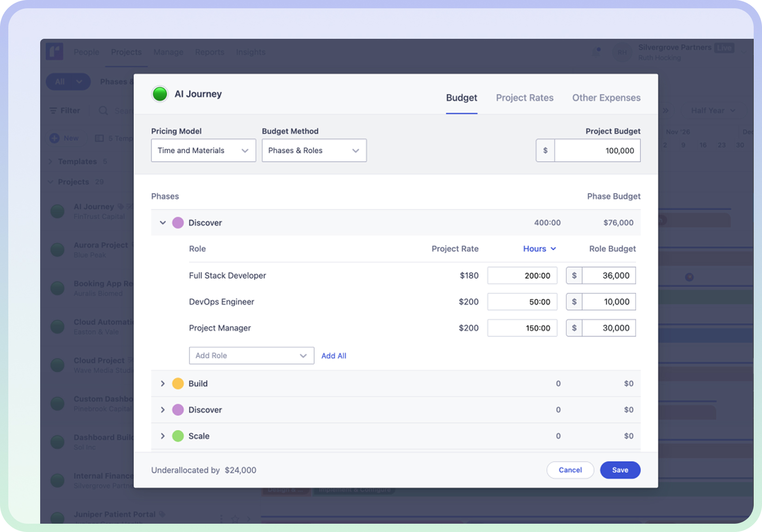The image size is (762, 532).
Task: Open the Add Role dropdown
Action: coord(251,356)
